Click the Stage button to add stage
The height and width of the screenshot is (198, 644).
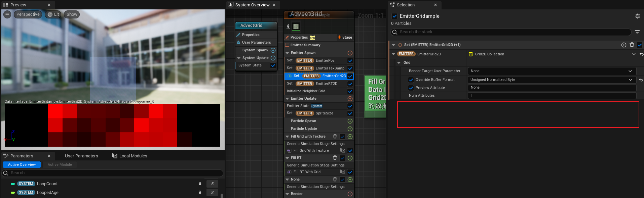(x=345, y=37)
